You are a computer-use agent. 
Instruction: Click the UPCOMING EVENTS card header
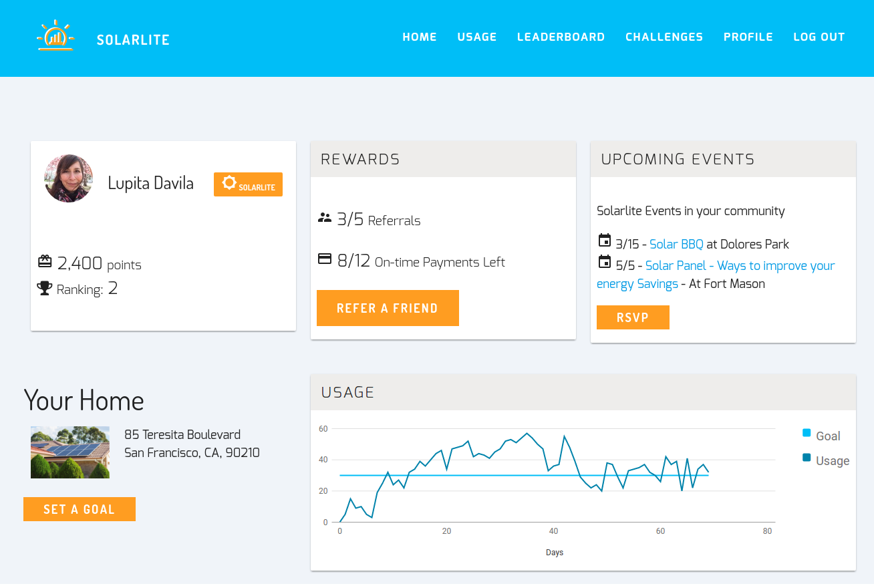(723, 159)
